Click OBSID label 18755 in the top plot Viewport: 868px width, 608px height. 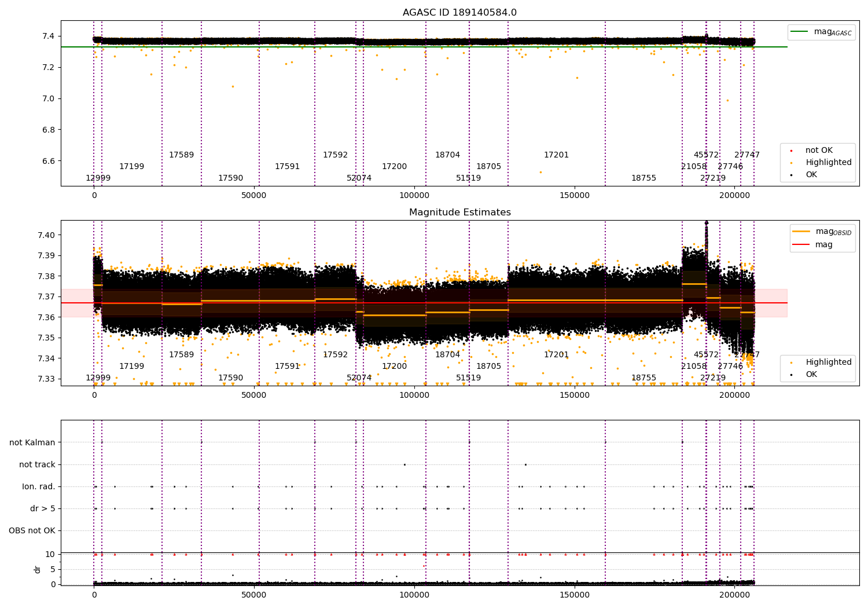[x=643, y=178]
